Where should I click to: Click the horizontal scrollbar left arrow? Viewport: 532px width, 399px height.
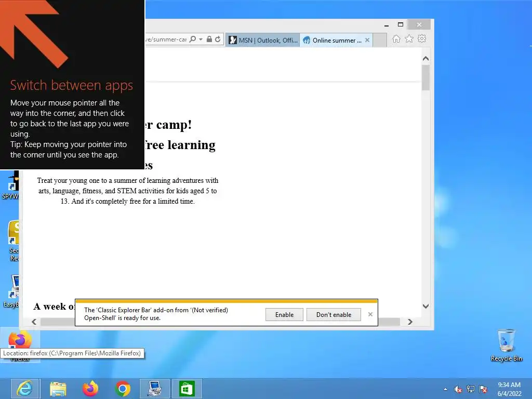pyautogui.click(x=34, y=322)
